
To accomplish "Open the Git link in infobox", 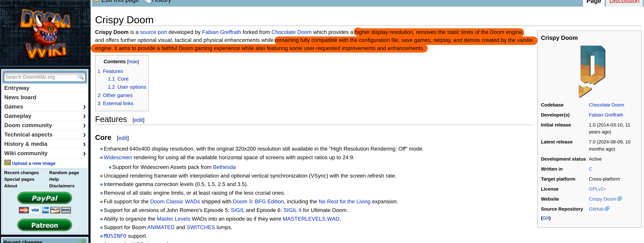I will click(x=546, y=218).
